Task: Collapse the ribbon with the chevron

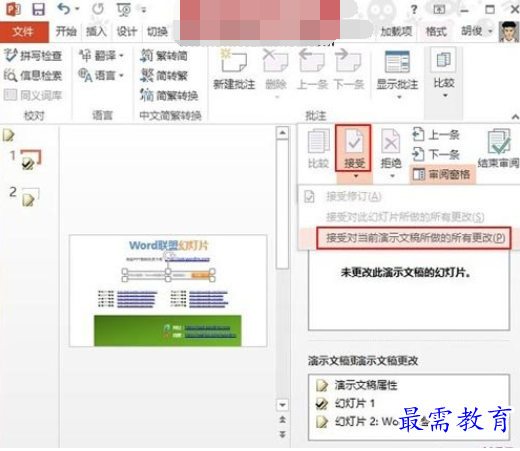Action: coord(515,117)
